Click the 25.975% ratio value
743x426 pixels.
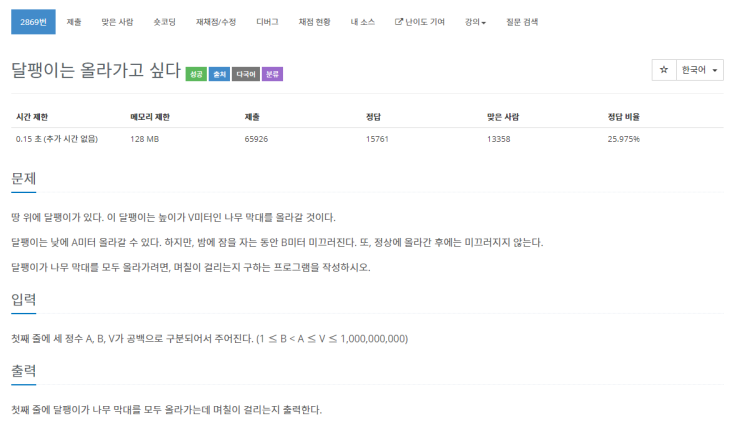pos(624,139)
